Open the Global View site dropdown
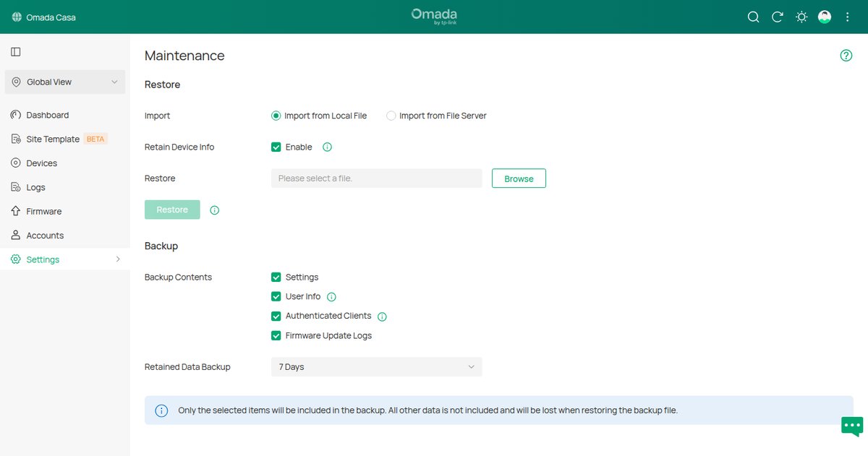 tap(65, 82)
